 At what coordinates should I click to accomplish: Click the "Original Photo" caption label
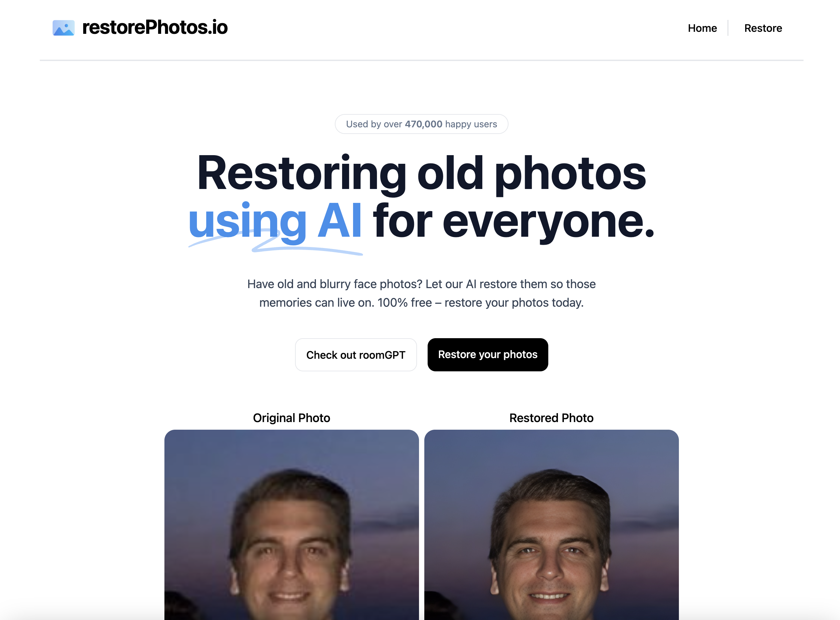291,418
